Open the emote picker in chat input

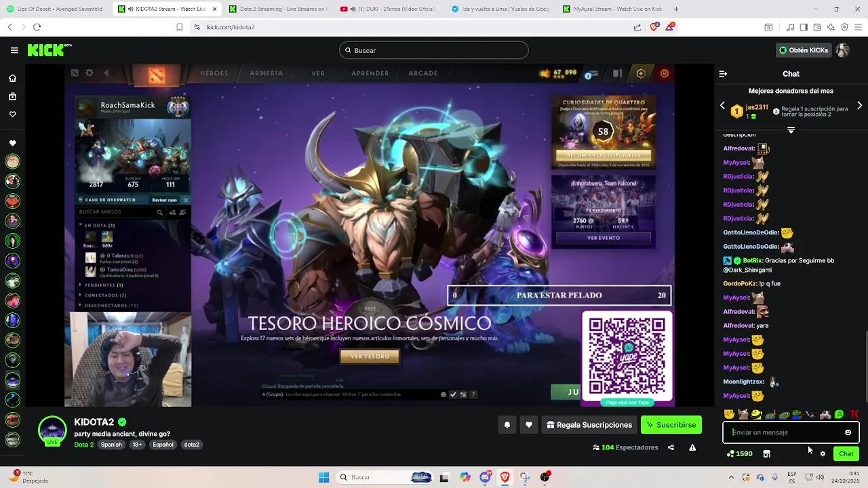tap(848, 432)
